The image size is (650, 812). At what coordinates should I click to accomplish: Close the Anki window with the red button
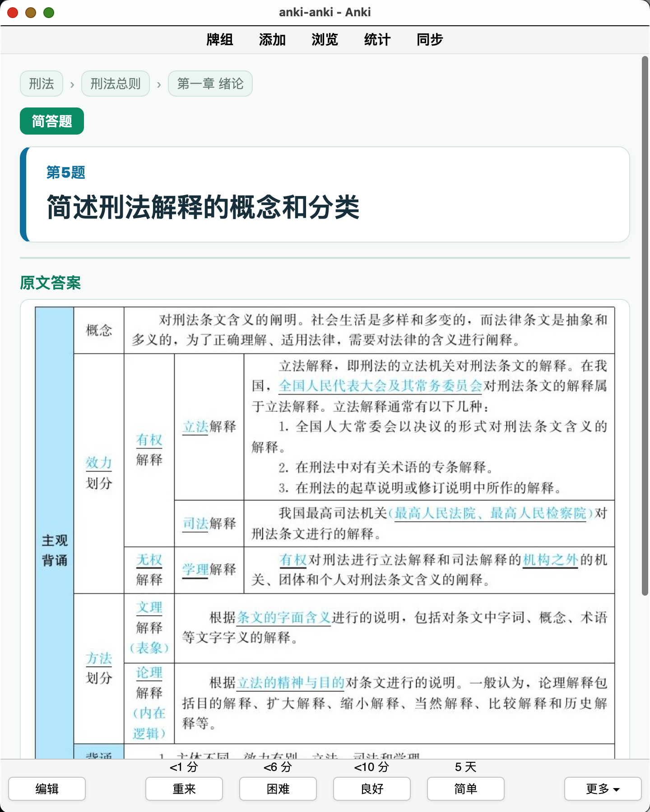pos(13,13)
